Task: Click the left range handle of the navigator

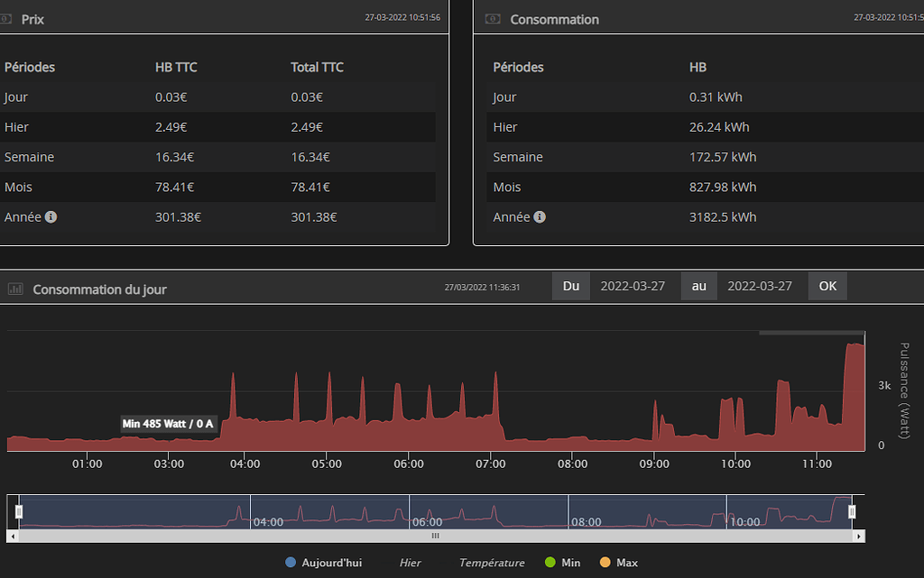Action: pos(19,511)
